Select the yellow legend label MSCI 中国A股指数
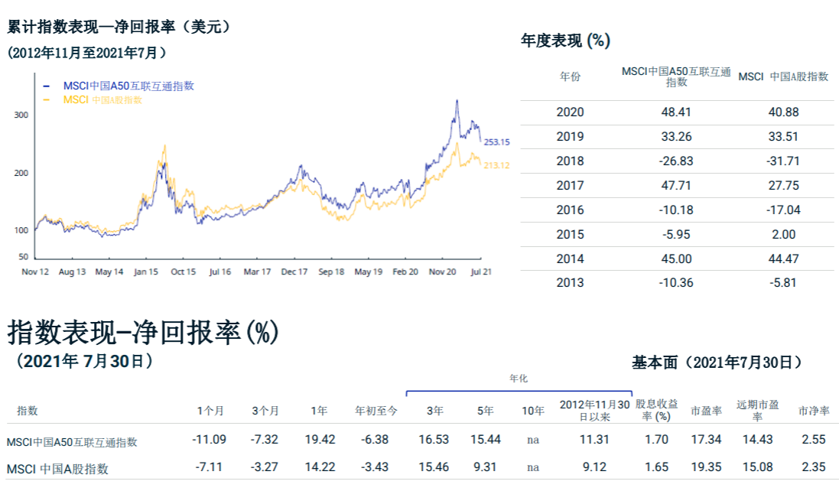 tap(102, 100)
